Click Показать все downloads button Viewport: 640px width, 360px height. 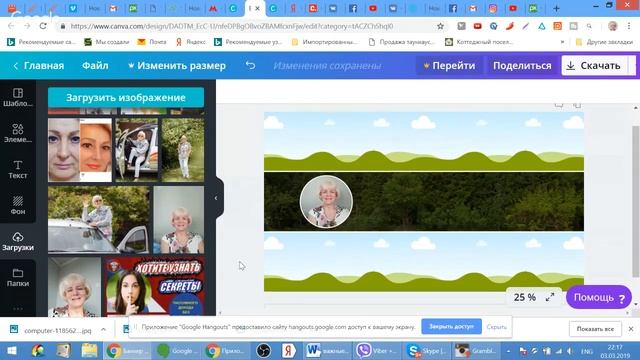pyautogui.click(x=595, y=329)
